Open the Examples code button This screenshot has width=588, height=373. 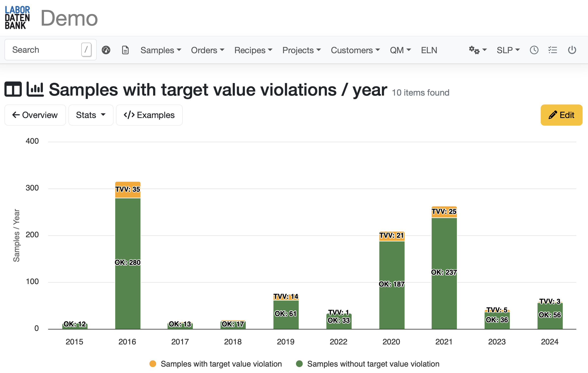click(x=149, y=115)
